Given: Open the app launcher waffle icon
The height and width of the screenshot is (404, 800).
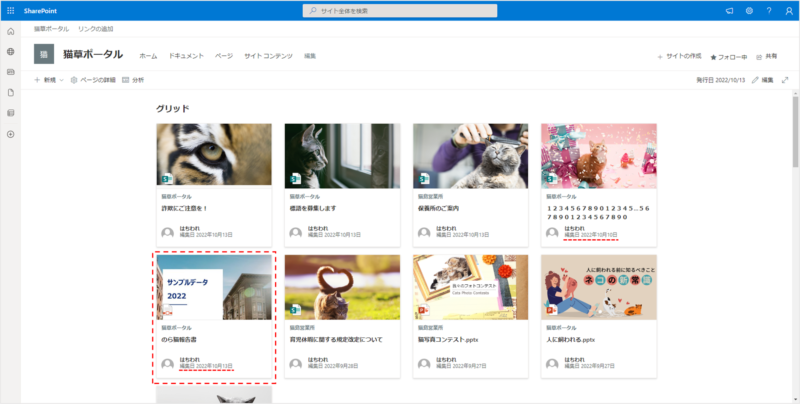Looking at the screenshot, I should (10, 10).
